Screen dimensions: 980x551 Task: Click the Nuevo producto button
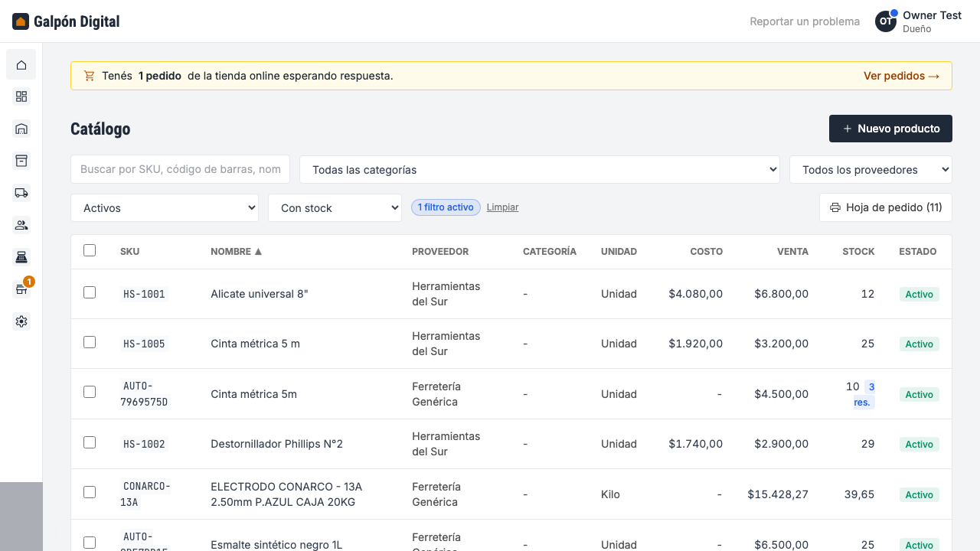coord(890,129)
